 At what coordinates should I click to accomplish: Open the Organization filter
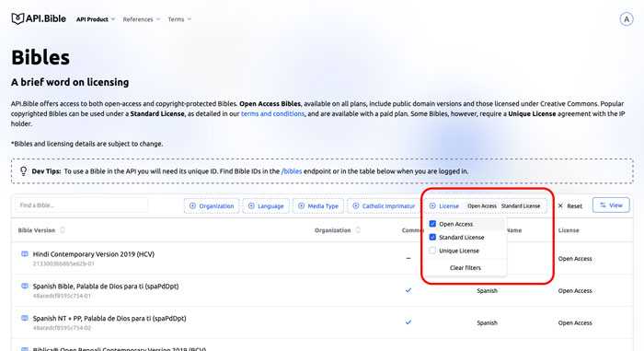click(212, 205)
